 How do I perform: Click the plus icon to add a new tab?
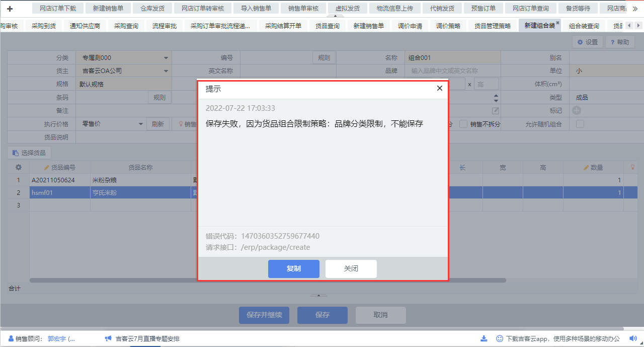pos(10,9)
